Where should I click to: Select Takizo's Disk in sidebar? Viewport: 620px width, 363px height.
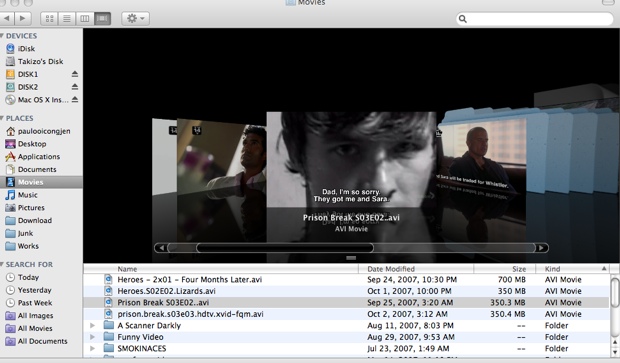(40, 61)
